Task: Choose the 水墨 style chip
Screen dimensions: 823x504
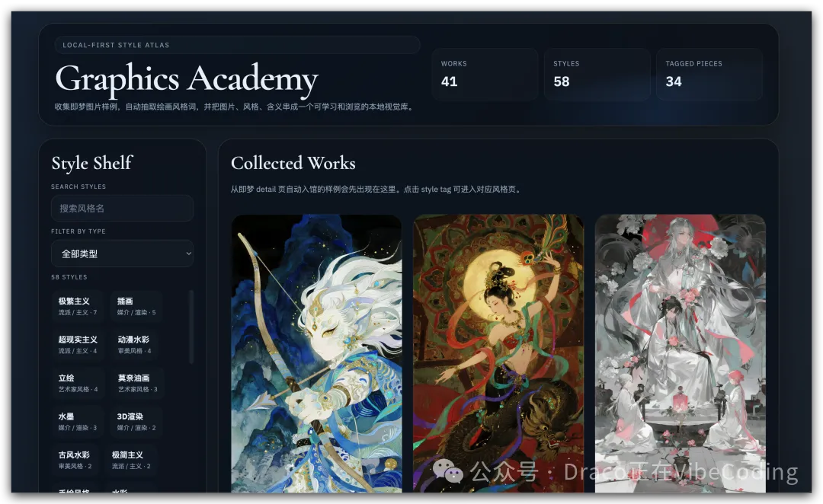Action: 78,422
